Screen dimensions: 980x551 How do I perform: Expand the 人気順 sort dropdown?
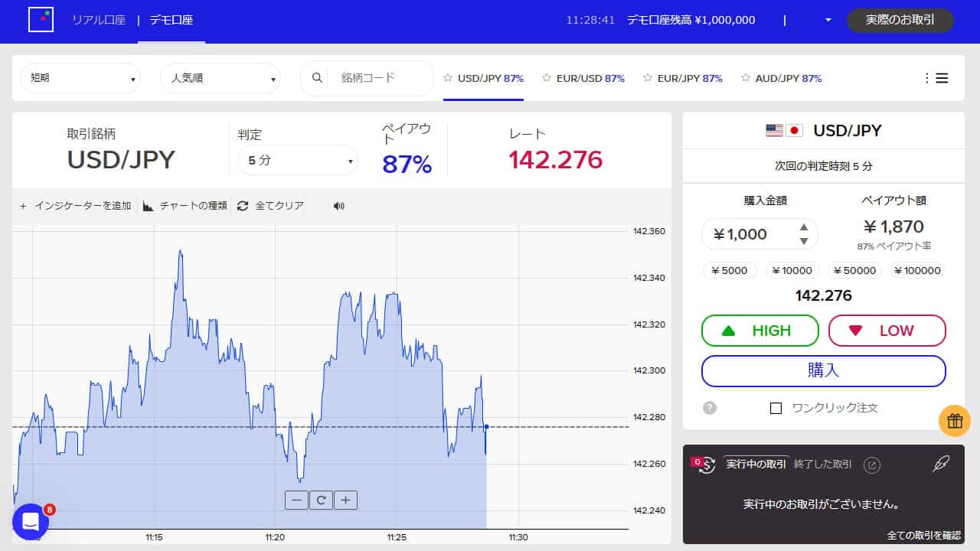[x=220, y=78]
